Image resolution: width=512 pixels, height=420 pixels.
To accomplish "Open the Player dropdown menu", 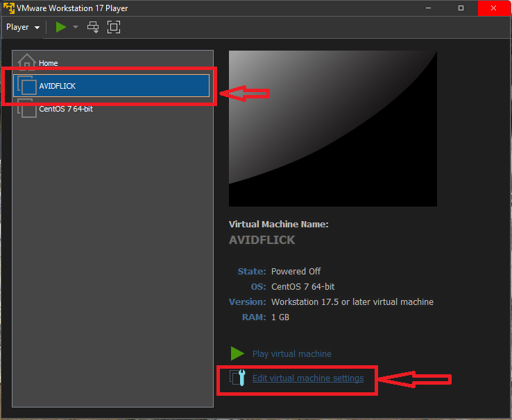I will pos(22,27).
